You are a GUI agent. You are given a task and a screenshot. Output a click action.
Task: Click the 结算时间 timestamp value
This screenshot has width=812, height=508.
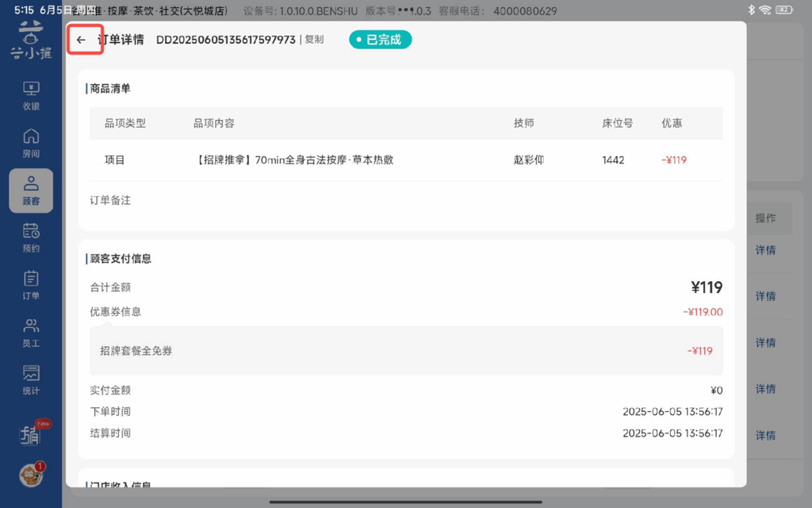672,433
